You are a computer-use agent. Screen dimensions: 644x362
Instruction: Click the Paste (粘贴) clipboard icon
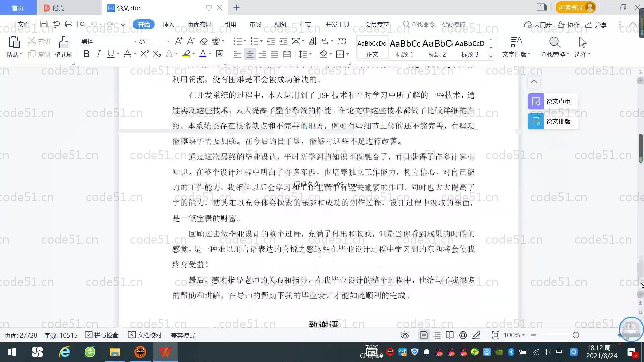(14, 43)
